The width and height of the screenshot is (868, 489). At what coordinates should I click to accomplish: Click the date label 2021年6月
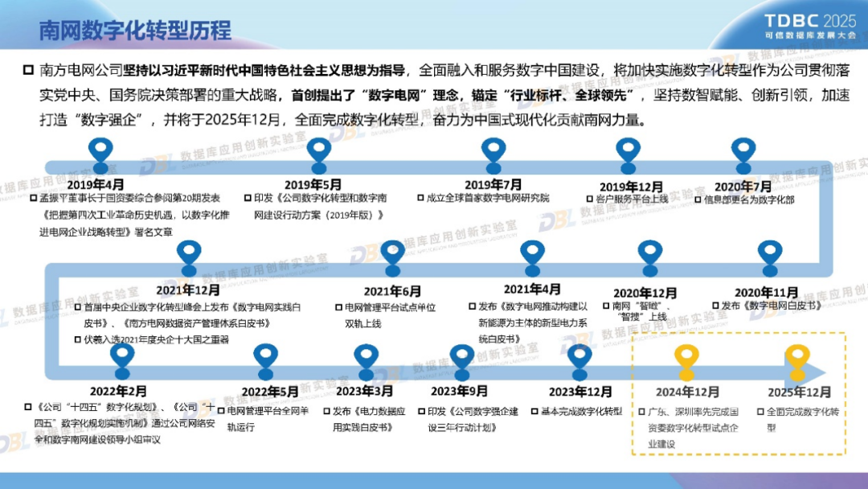[392, 290]
